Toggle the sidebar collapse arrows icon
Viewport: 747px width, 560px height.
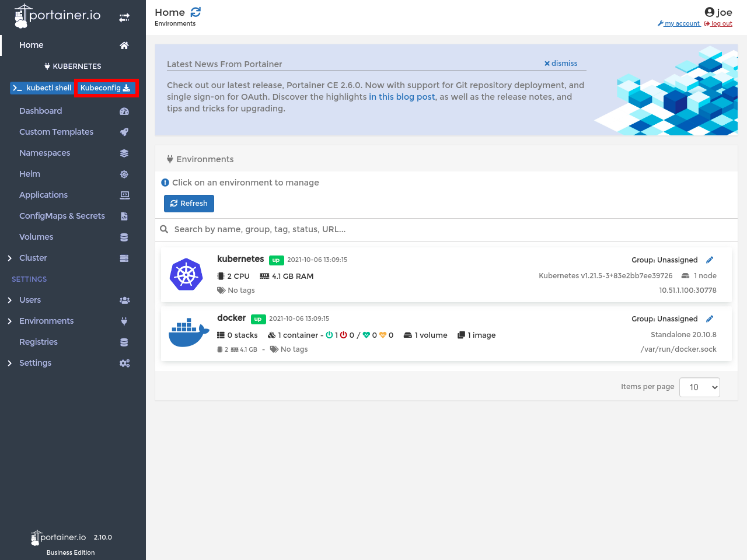point(124,18)
